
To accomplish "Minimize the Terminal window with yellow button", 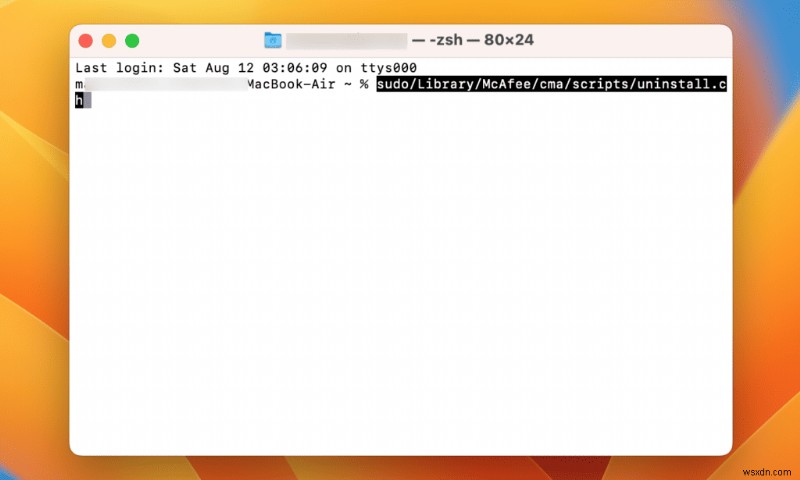I will tap(109, 41).
